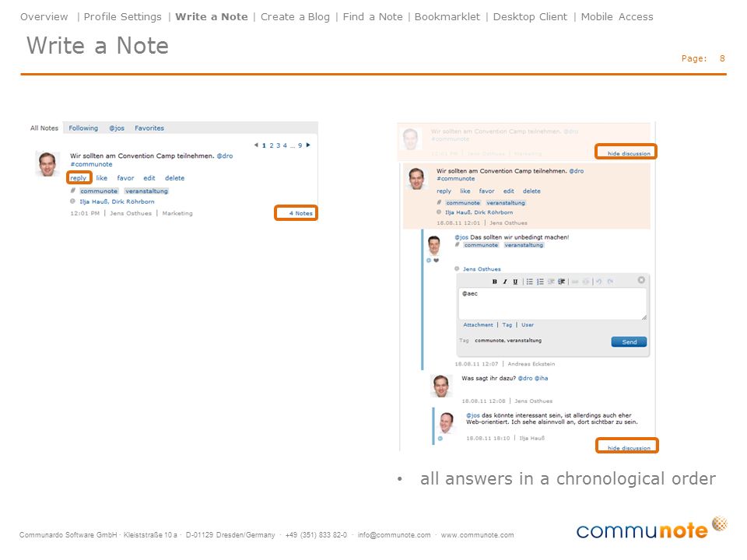Open Profile Settings in top navigation
The height and width of the screenshot is (560, 747).
(x=122, y=16)
